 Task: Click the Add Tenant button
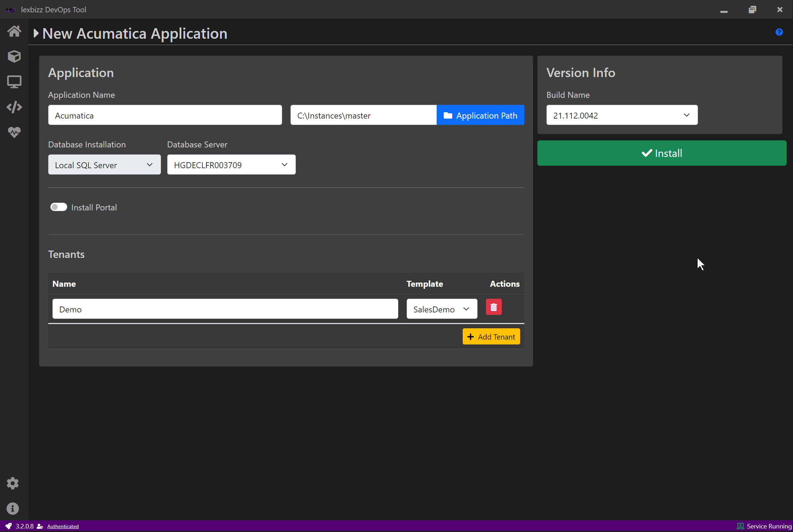point(491,337)
